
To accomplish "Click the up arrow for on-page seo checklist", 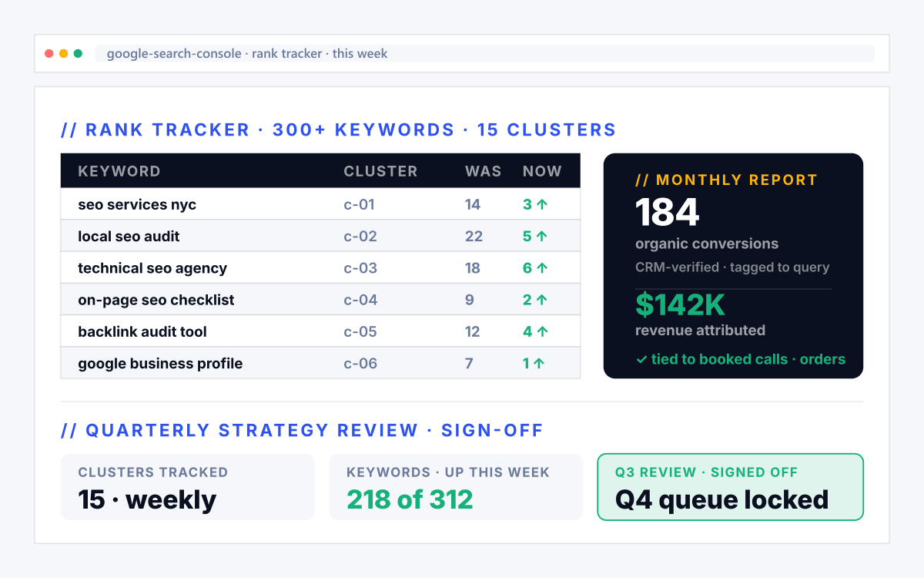I will [541, 300].
